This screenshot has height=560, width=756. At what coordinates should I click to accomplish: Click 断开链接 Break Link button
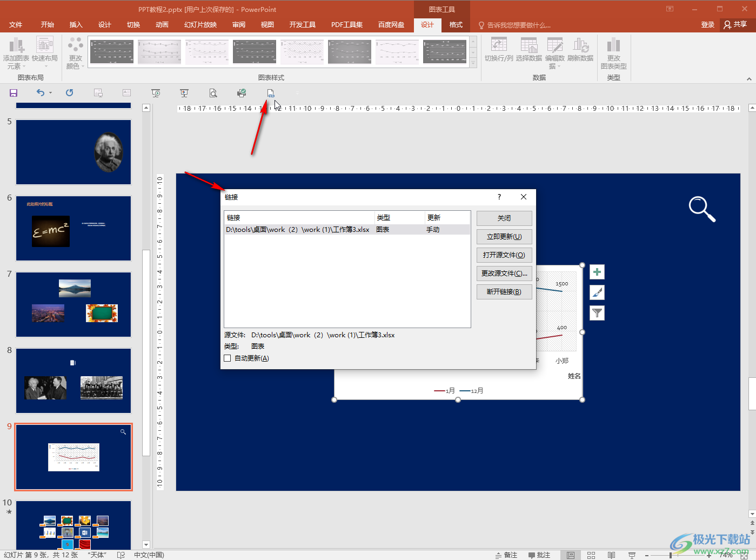[504, 292]
